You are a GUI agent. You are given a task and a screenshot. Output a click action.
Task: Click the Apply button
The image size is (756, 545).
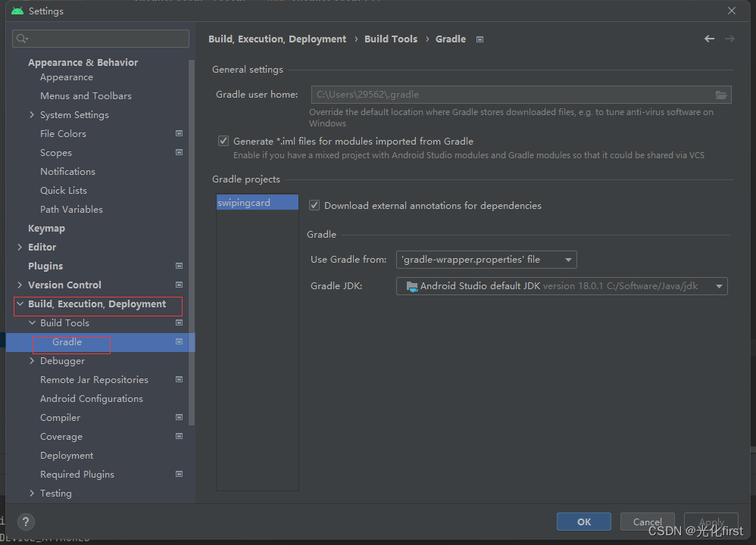[x=711, y=522]
